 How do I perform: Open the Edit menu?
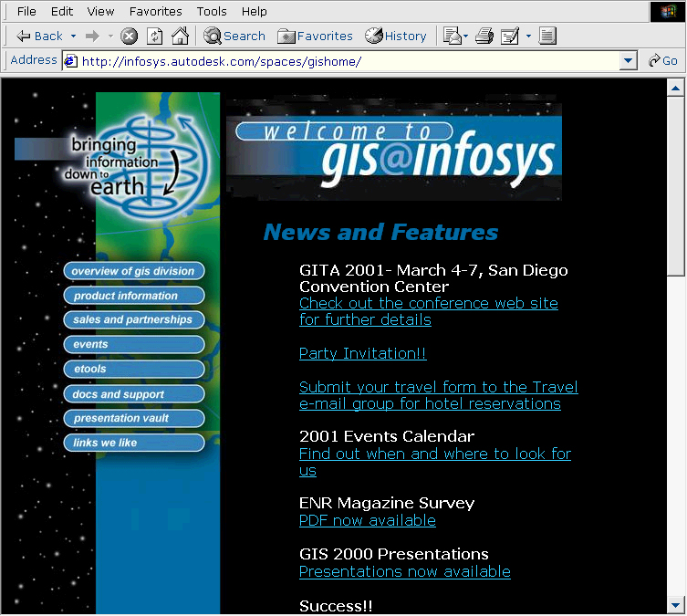point(62,11)
